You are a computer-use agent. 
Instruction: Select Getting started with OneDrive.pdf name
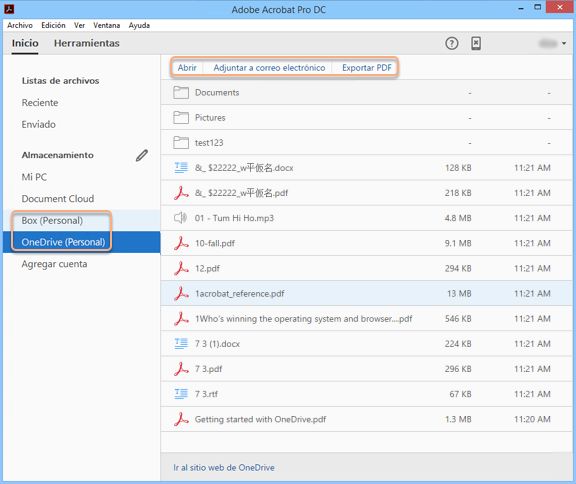(260, 419)
